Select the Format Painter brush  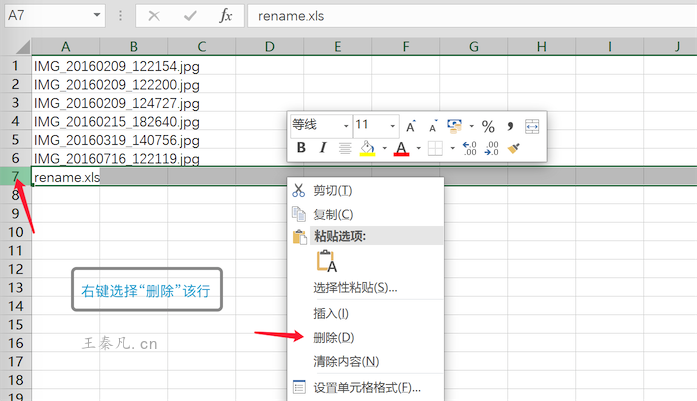[x=514, y=148]
